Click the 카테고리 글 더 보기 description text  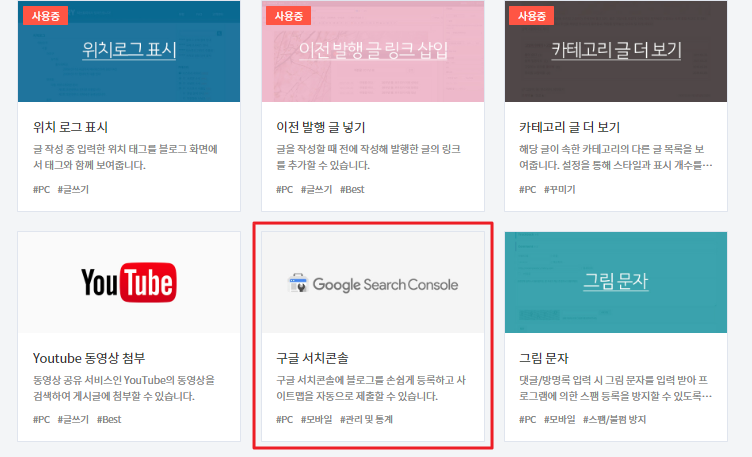coord(616,157)
